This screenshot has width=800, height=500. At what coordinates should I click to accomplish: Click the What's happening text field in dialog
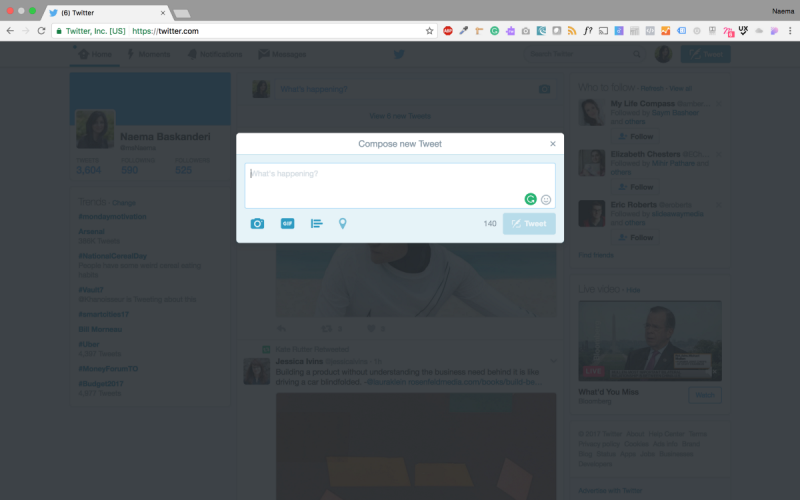[400, 185]
